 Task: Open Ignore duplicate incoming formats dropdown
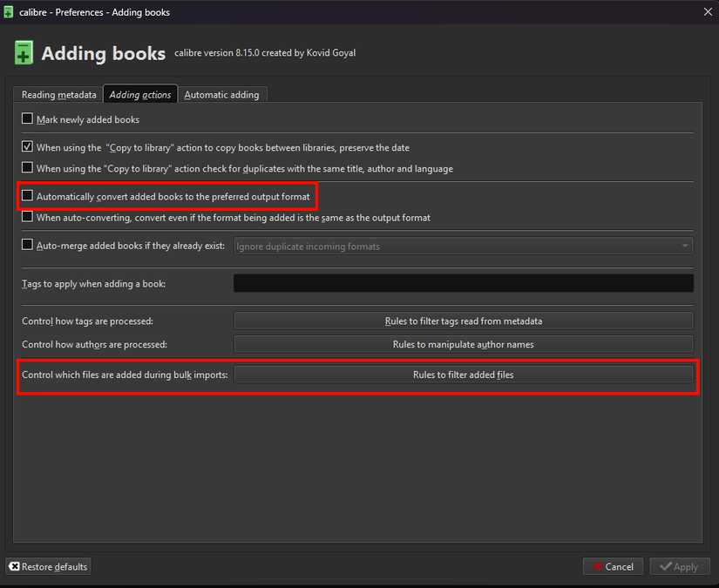tap(464, 247)
